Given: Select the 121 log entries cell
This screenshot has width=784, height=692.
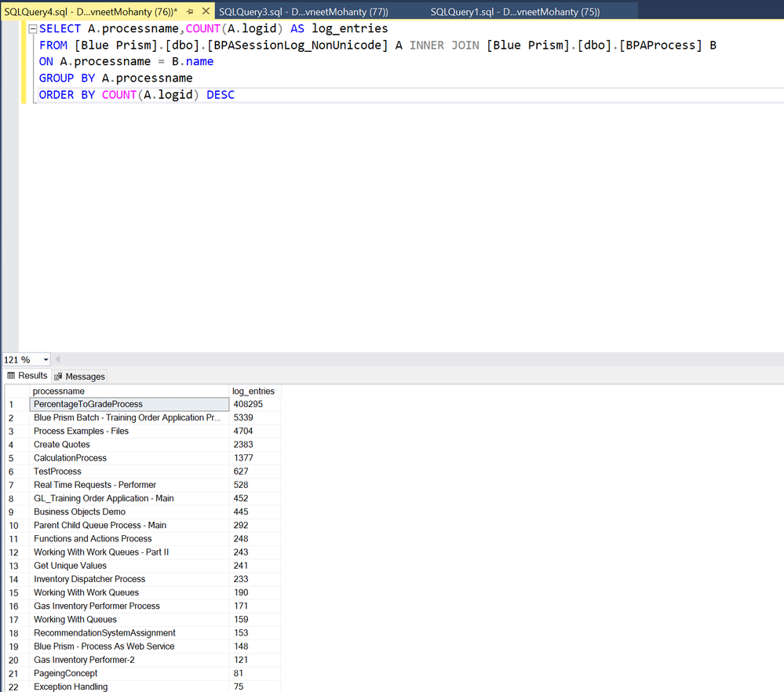Looking at the screenshot, I should point(254,660).
